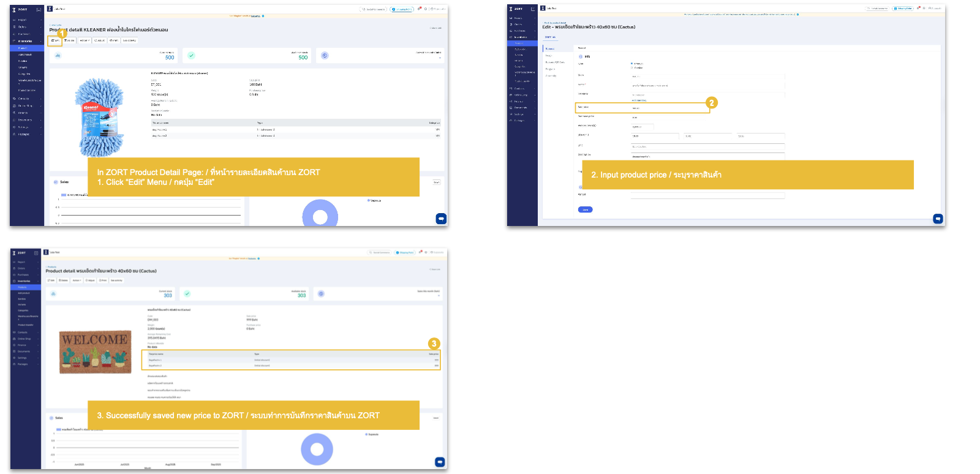Collapse the sidebar on the Edit page
This screenshot has width=980, height=474.
point(533,9)
